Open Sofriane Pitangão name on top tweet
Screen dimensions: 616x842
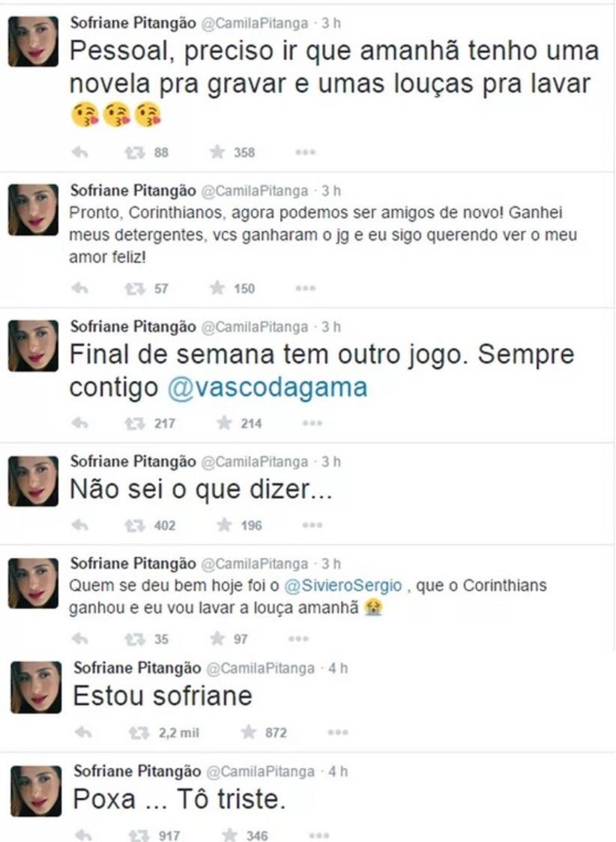(133, 22)
